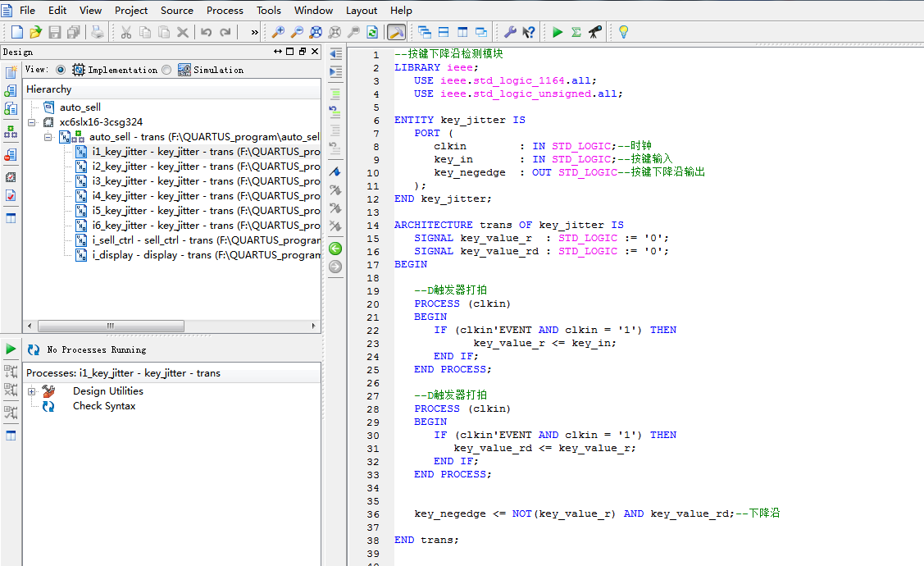Image resolution: width=924 pixels, height=566 pixels.
Task: Click the Check Syntax process
Action: coord(104,405)
